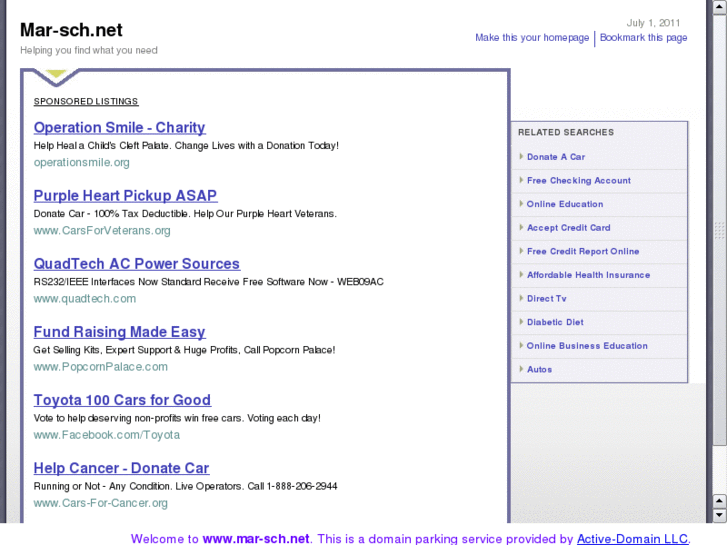Click arrow bullet beside Diabetic Diet
Image resolution: width=727 pixels, height=545 pixels.
521,322
